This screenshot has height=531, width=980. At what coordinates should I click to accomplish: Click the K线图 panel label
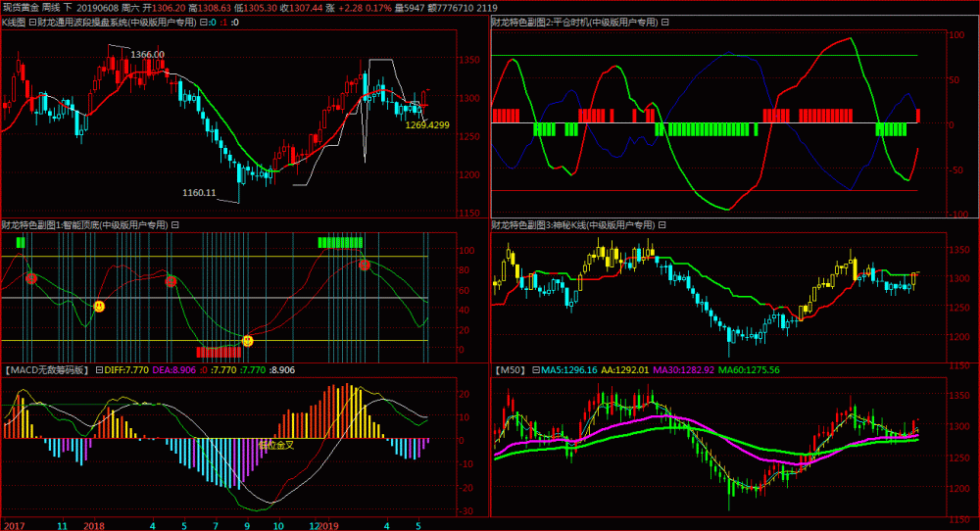[x=14, y=23]
